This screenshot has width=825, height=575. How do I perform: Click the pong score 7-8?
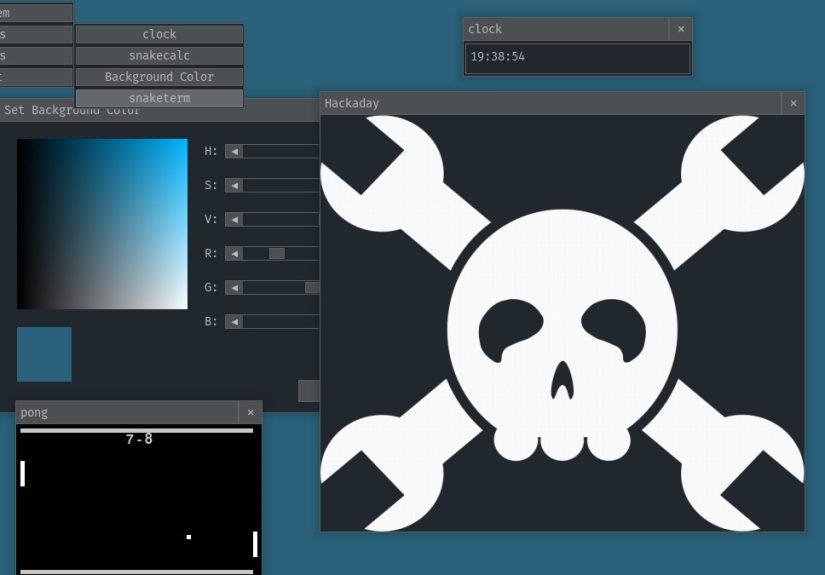pyautogui.click(x=139, y=439)
